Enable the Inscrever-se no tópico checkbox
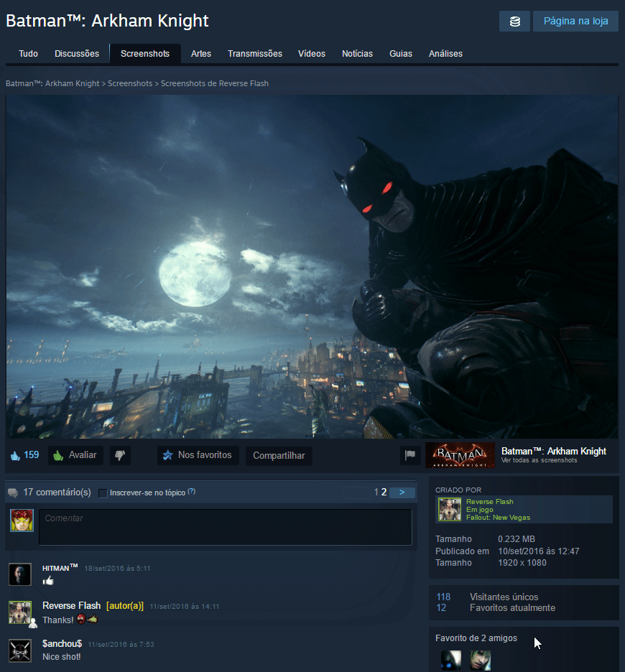 [x=103, y=493]
